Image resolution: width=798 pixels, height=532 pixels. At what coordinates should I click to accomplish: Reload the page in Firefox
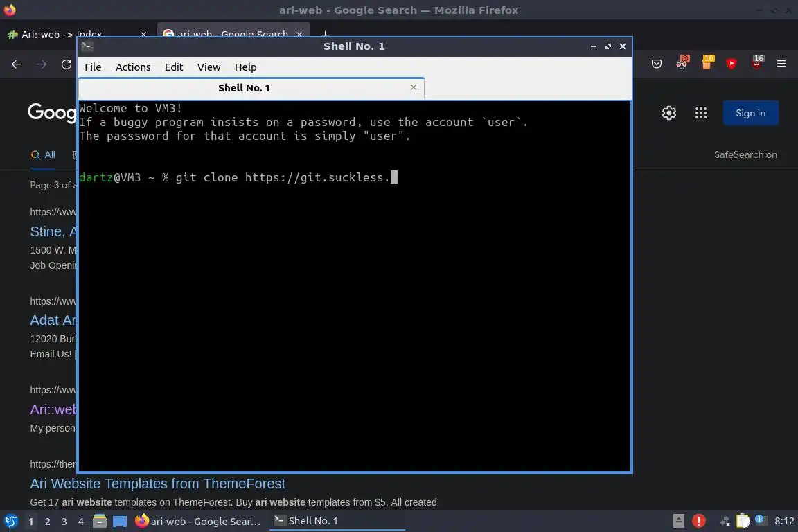click(x=66, y=64)
